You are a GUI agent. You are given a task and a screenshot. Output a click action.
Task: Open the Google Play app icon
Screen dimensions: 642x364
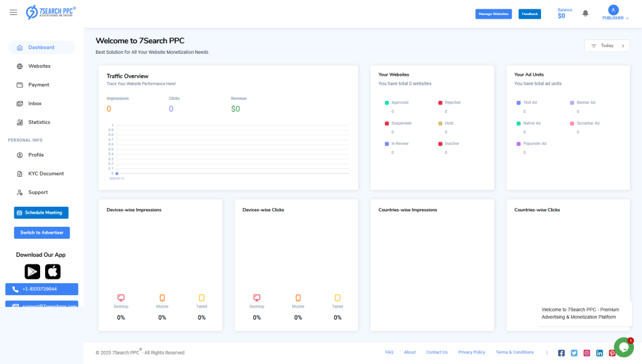tap(33, 271)
